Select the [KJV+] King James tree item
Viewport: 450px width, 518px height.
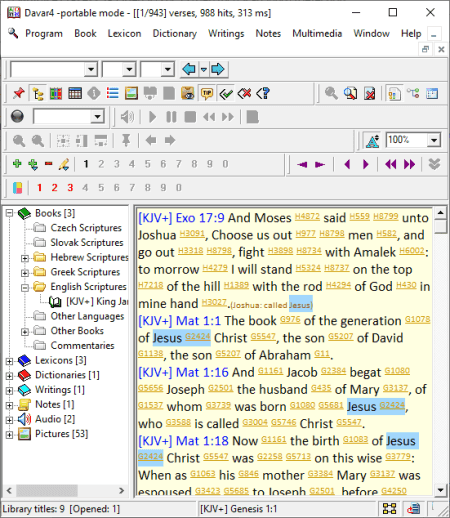[x=97, y=301]
